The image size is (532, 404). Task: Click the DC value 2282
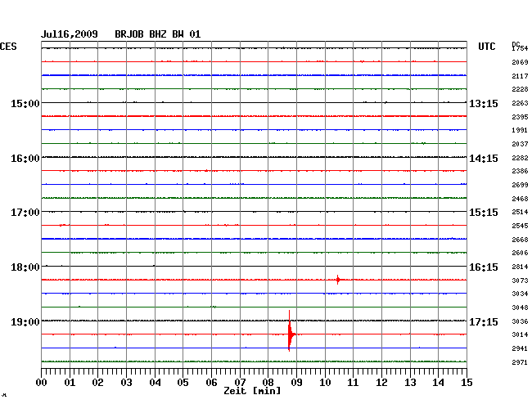point(520,158)
